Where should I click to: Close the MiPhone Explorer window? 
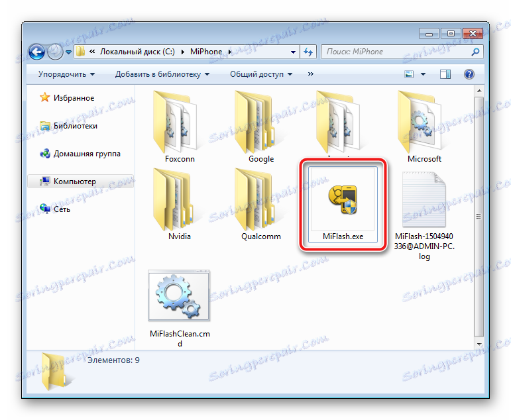[472, 34]
